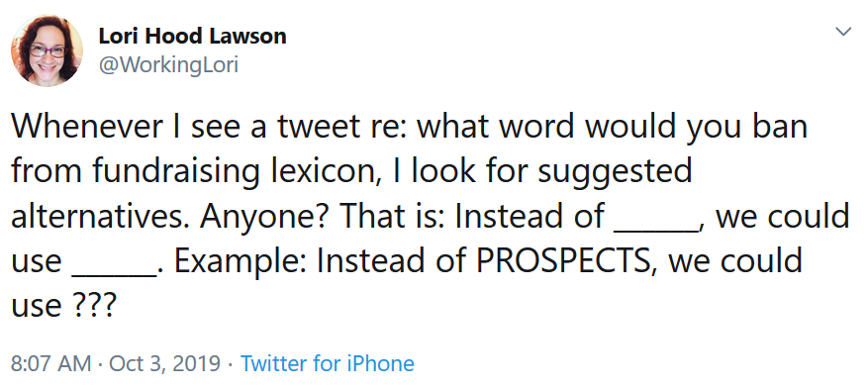Open Lori Hood Lawson's profile photo

point(48,50)
